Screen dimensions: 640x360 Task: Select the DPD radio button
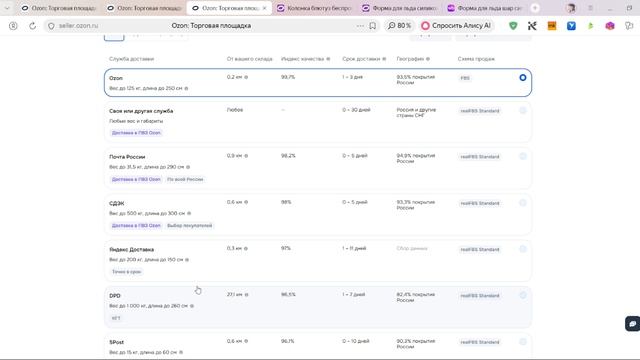click(522, 295)
